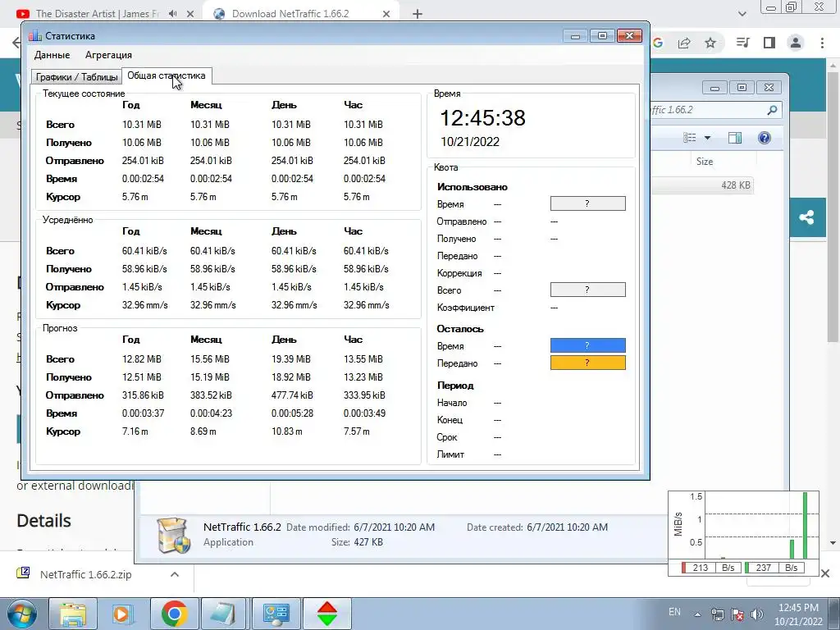Bookmark this page with the star
The height and width of the screenshot is (630, 840).
point(710,43)
